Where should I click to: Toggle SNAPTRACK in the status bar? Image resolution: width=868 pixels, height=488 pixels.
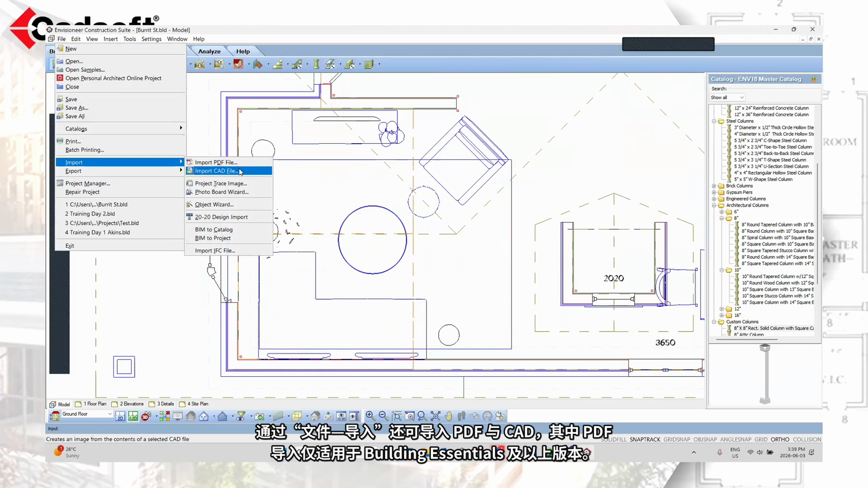tap(645, 439)
